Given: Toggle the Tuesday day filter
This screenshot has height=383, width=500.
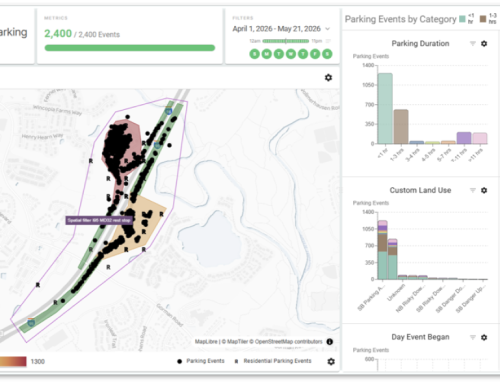Looking at the screenshot, I should click(x=279, y=54).
